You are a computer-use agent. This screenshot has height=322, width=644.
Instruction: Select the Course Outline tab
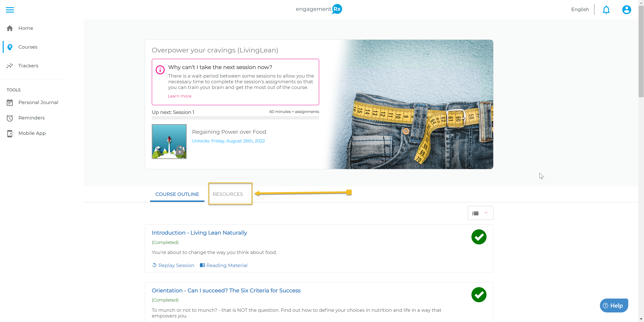[177, 194]
